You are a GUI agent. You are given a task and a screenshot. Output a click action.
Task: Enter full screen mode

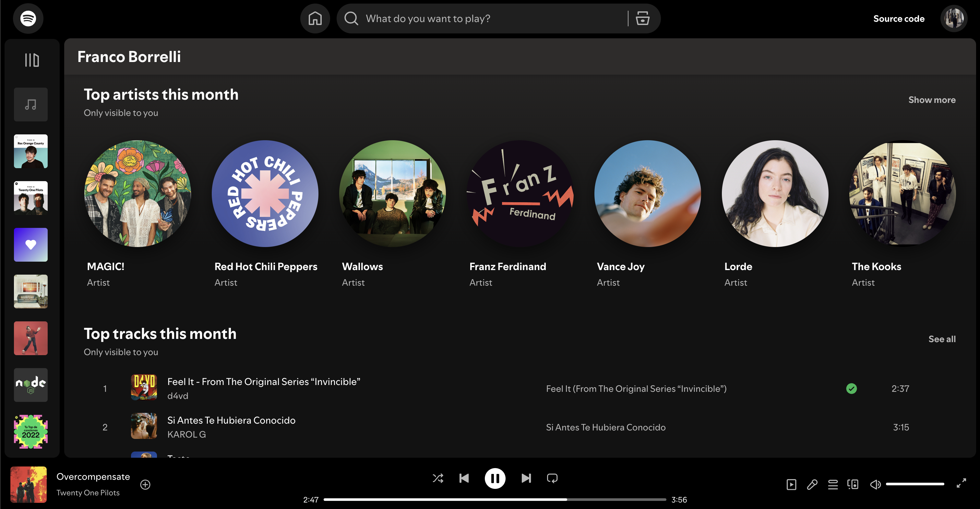coord(962,483)
